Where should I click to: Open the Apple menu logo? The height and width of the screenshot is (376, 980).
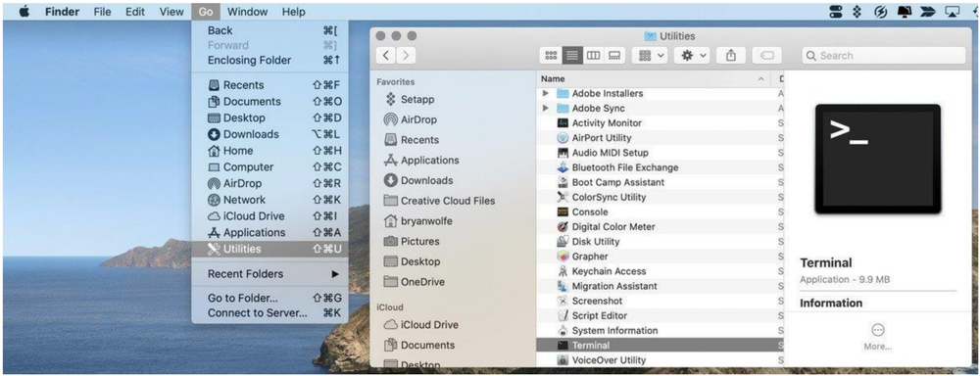tap(24, 11)
